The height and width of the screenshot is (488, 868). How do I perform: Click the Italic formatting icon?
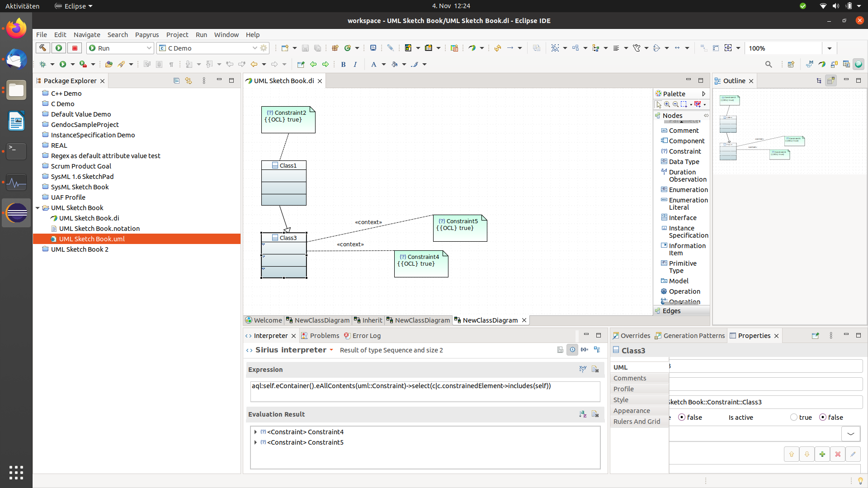pos(355,64)
